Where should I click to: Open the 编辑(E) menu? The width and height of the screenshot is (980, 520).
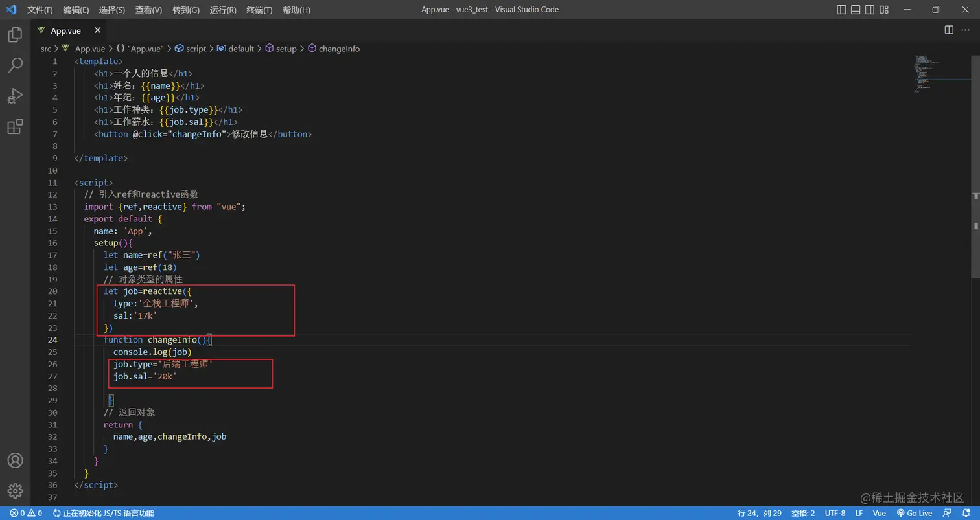[76, 10]
